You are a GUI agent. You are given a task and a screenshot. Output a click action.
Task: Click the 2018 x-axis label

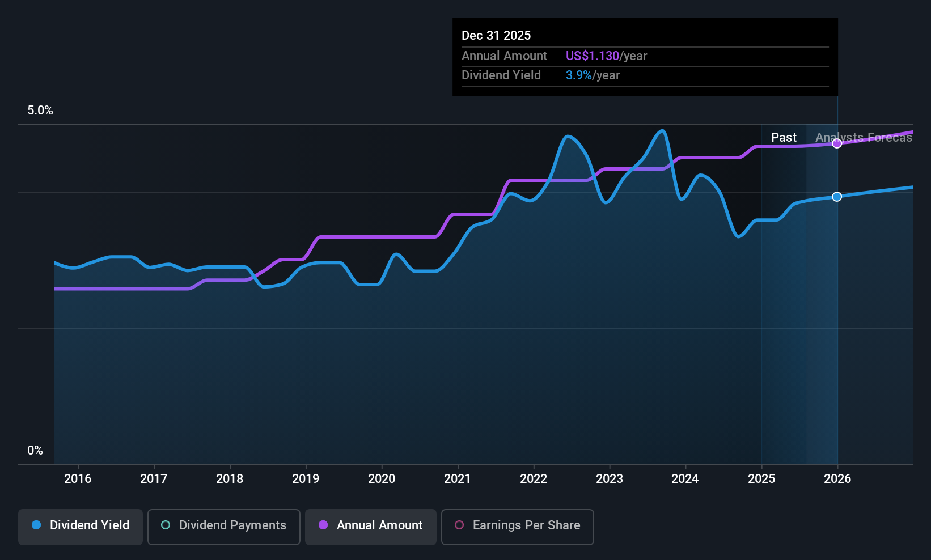click(x=230, y=478)
